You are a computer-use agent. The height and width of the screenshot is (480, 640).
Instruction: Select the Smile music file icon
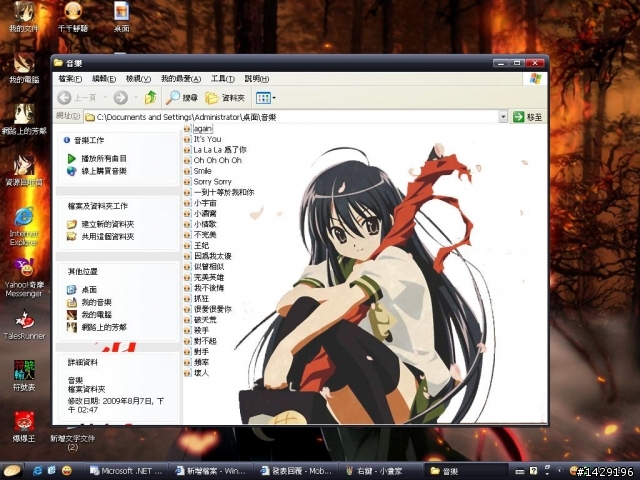(187, 171)
